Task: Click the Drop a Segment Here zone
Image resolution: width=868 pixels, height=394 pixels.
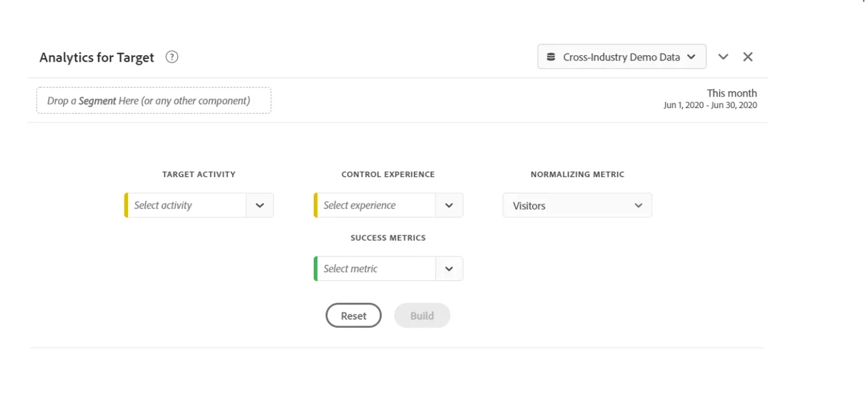Action: [x=154, y=101]
